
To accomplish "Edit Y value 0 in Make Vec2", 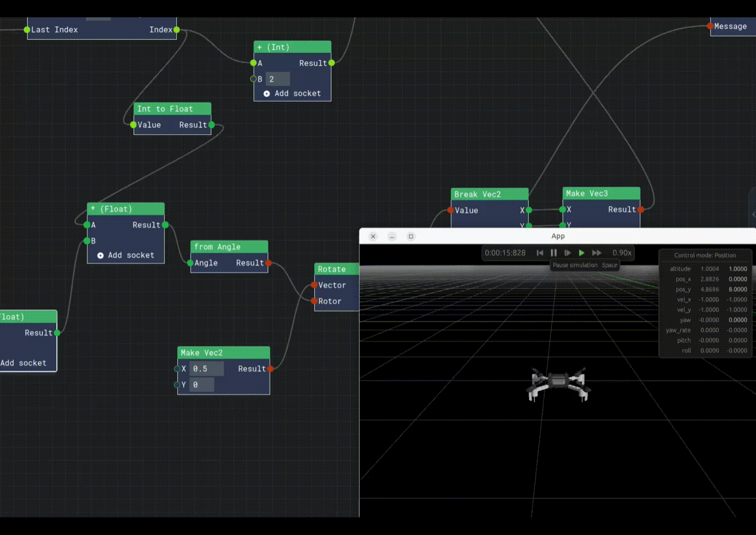I will (x=202, y=385).
